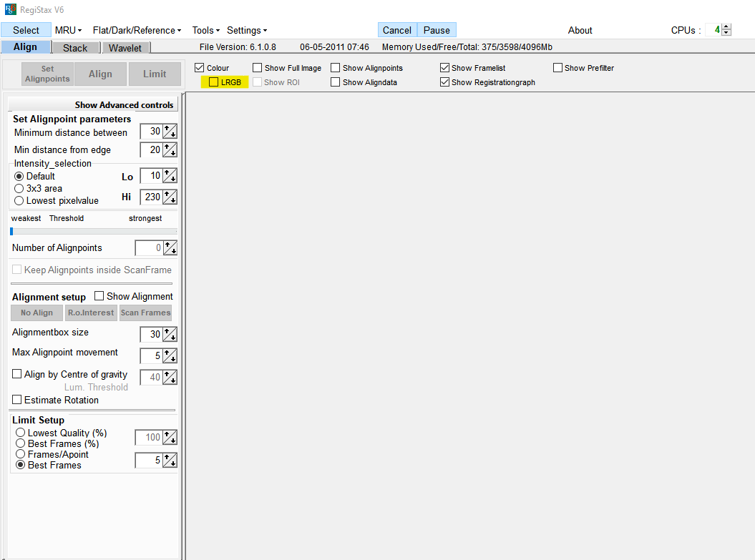Enable the LRGB checkbox
This screenshot has height=560, width=755.
(213, 82)
